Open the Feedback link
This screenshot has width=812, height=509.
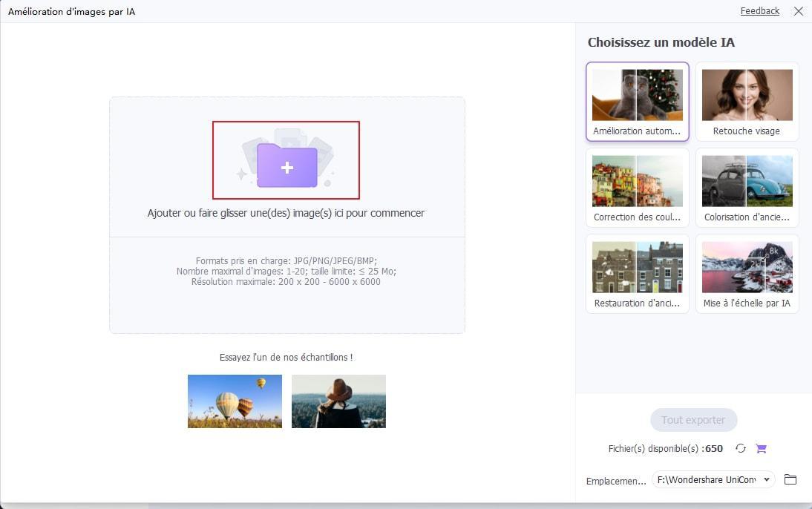[x=760, y=11]
